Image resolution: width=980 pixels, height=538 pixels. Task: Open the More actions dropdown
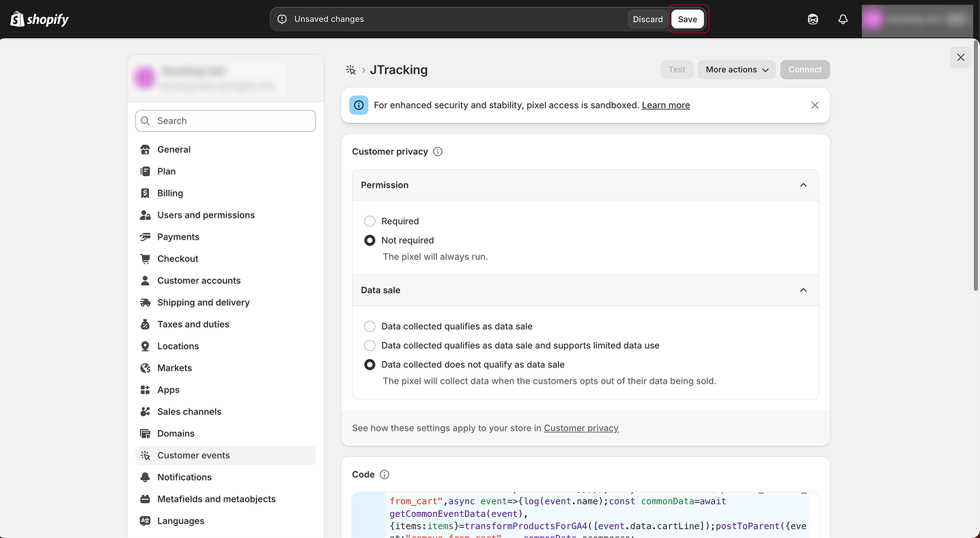pos(736,70)
